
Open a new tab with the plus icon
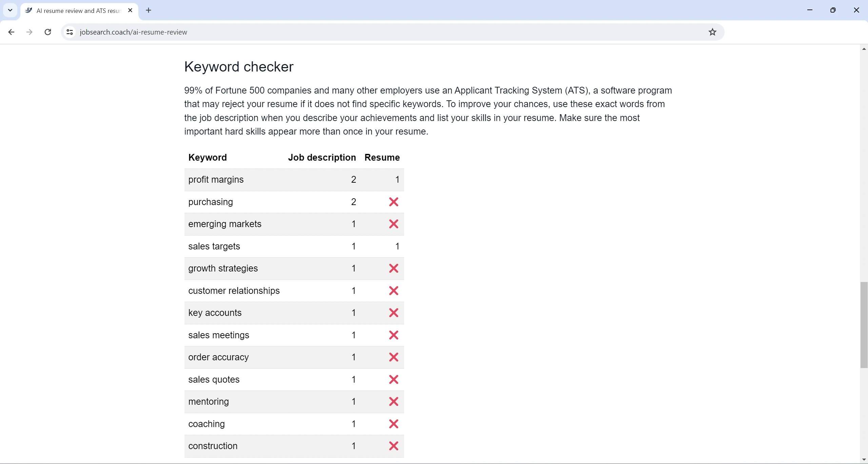tap(149, 10)
